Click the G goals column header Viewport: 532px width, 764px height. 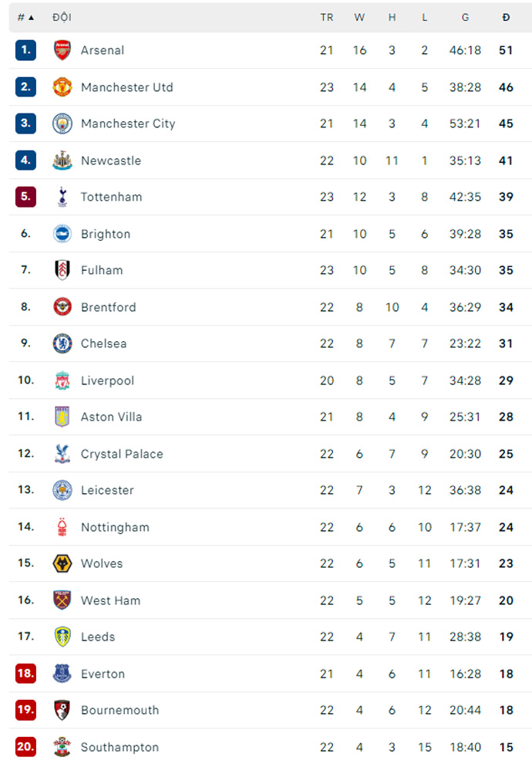click(x=465, y=17)
